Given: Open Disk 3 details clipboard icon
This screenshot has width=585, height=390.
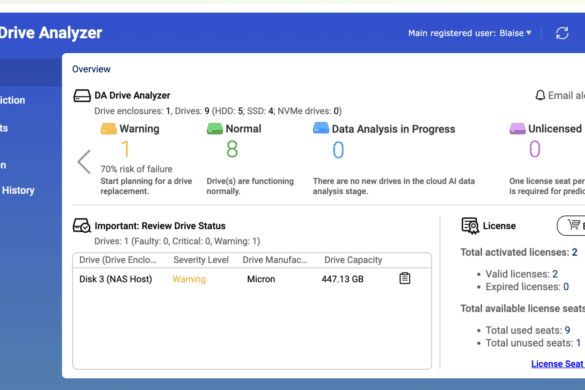Looking at the screenshot, I should click(405, 278).
